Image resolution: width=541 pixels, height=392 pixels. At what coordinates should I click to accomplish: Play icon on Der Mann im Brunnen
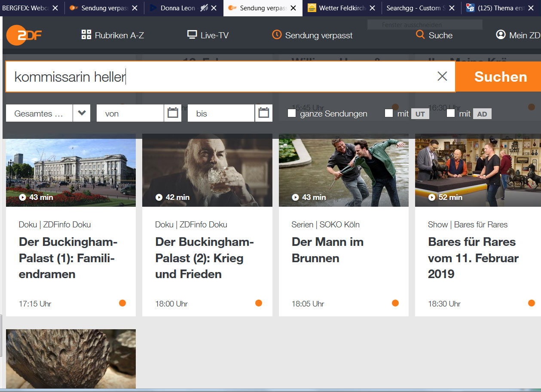[295, 197]
